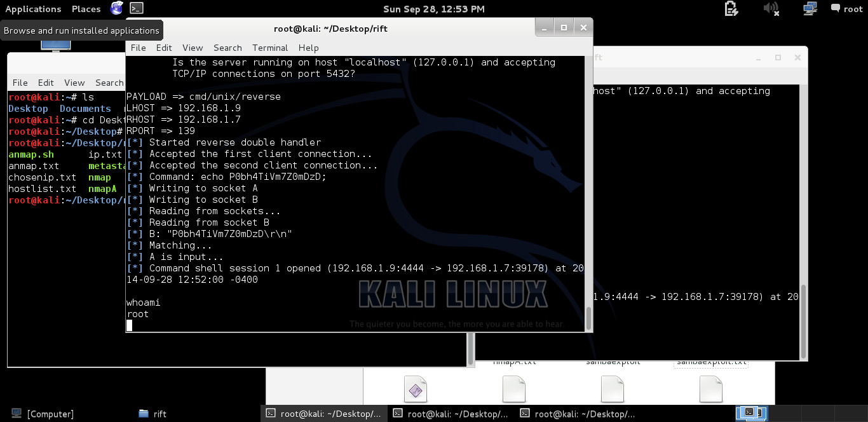Click 'Documents' directory in left terminal

tap(85, 109)
